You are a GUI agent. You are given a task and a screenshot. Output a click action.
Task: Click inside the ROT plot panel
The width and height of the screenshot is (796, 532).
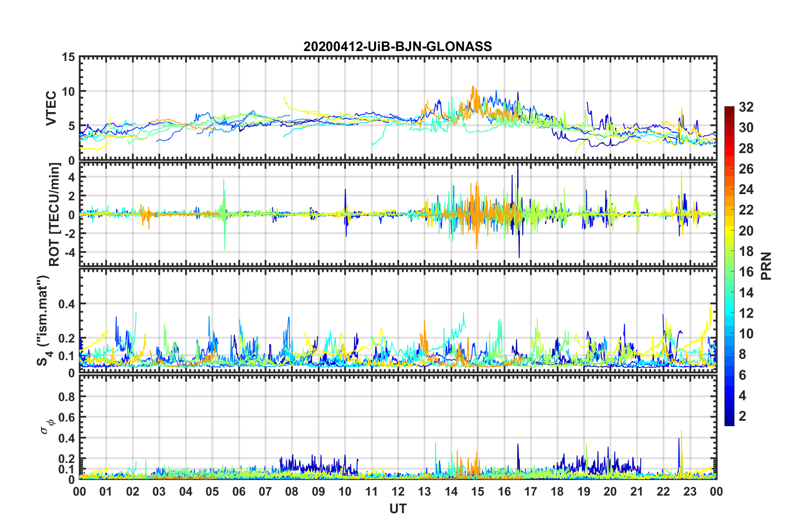point(398,214)
